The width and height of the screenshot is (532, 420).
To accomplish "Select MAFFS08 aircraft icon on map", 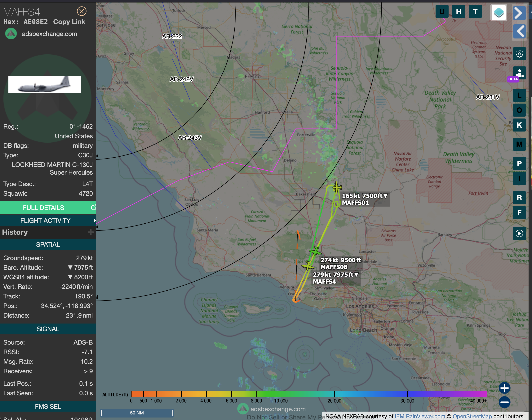I will tap(315, 251).
